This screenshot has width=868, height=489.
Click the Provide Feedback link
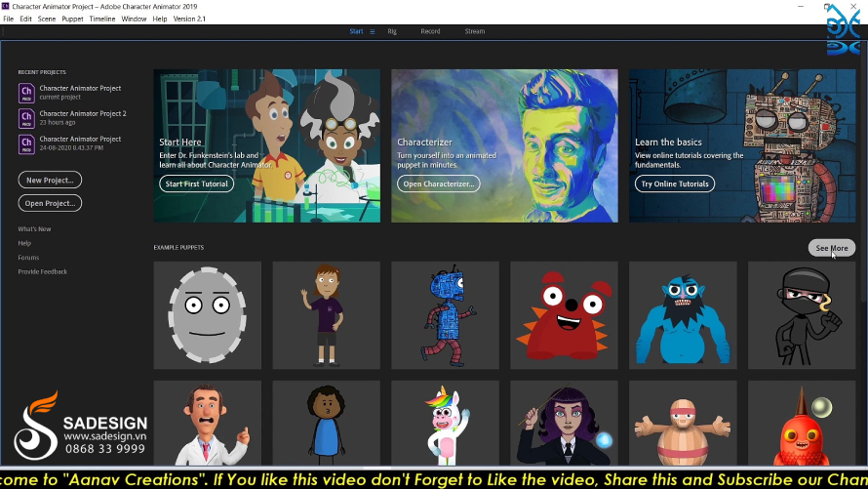[43, 272]
